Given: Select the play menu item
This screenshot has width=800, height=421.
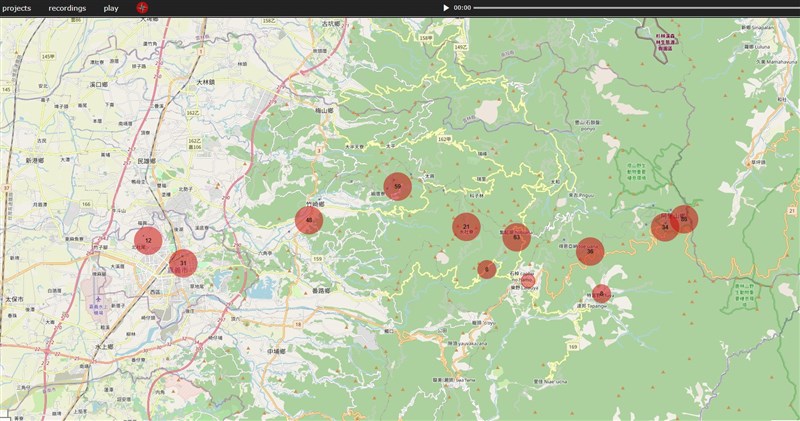Looking at the screenshot, I should point(111,8).
